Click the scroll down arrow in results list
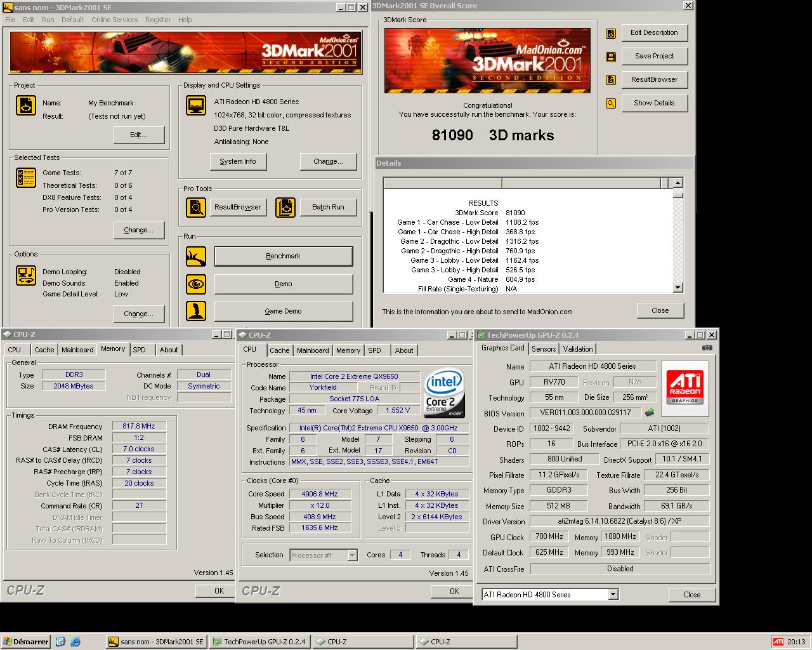Image resolution: width=812 pixels, height=650 pixels. (x=678, y=288)
